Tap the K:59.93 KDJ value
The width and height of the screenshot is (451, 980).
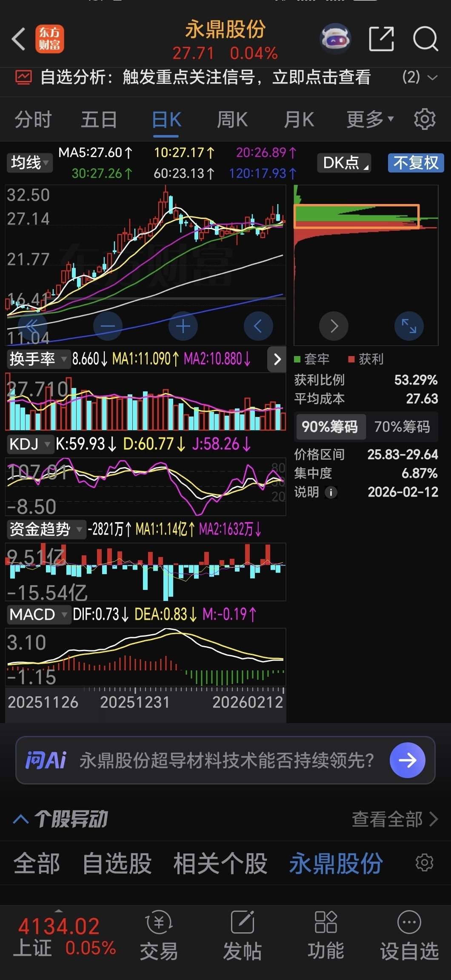click(86, 444)
